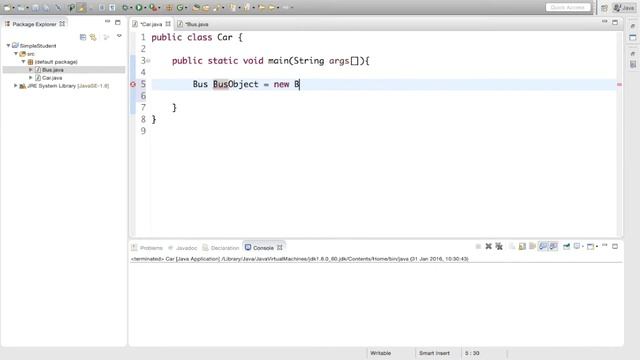
Task: Click the New Java Class green C icon
Action: pyautogui.click(x=180, y=7)
